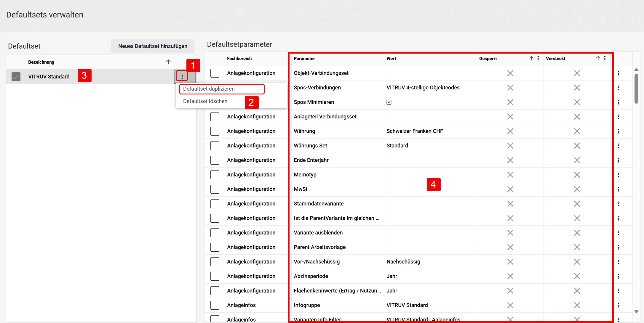This screenshot has height=323, width=644.
Task: Open row menu for Variante ausblenden
Action: [619, 233]
